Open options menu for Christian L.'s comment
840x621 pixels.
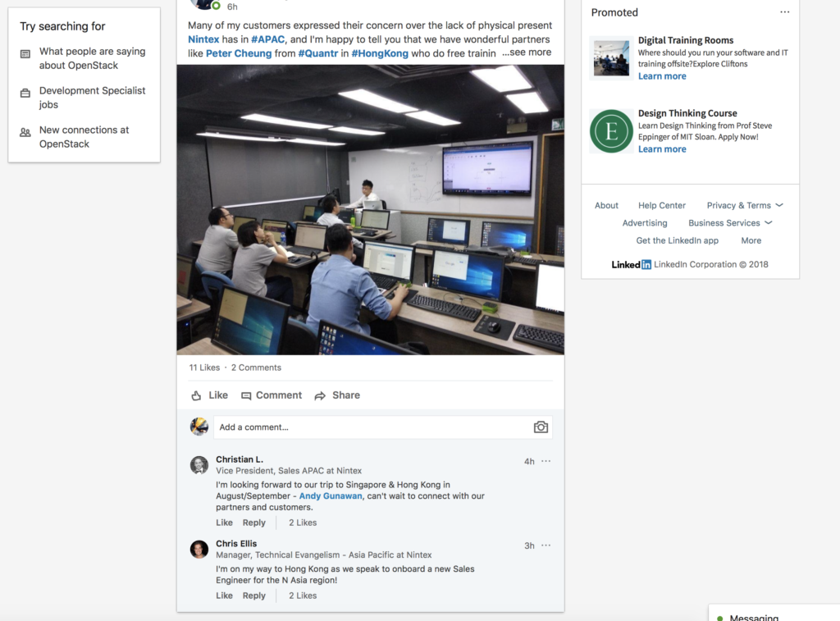(x=546, y=461)
